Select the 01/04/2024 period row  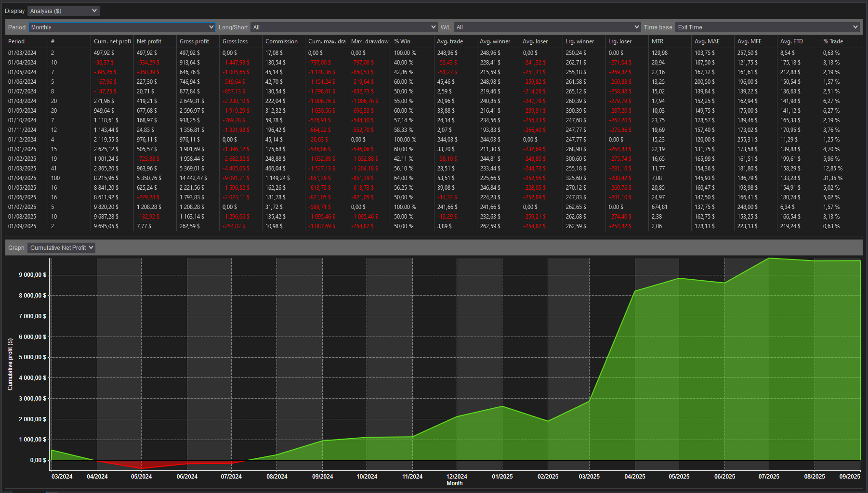tap(434, 63)
